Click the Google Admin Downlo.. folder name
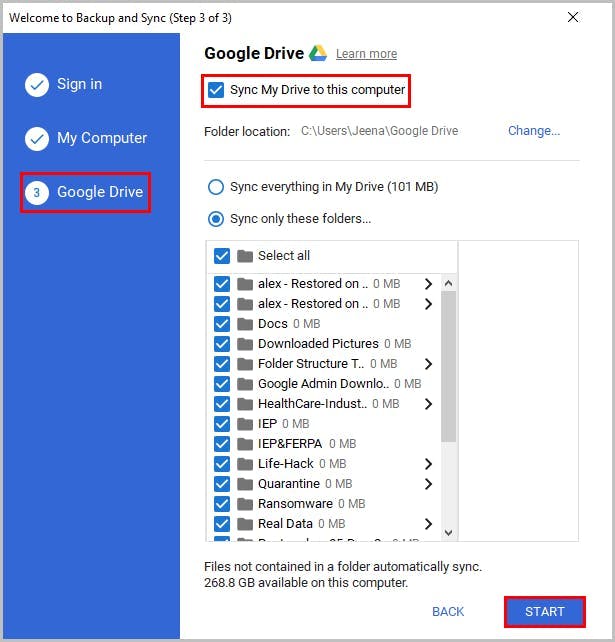Screen dimensions: 615x642 [323, 384]
